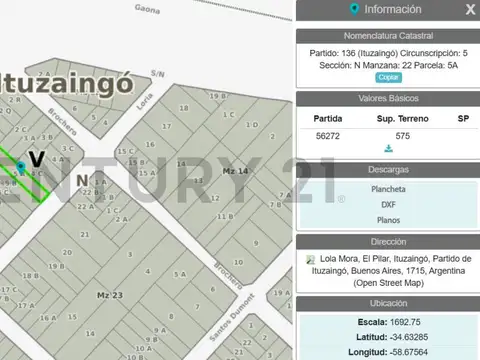The image size is (480, 360).
Task: Click parcel 19 B at top of Mz 14
Action: coord(218,96)
